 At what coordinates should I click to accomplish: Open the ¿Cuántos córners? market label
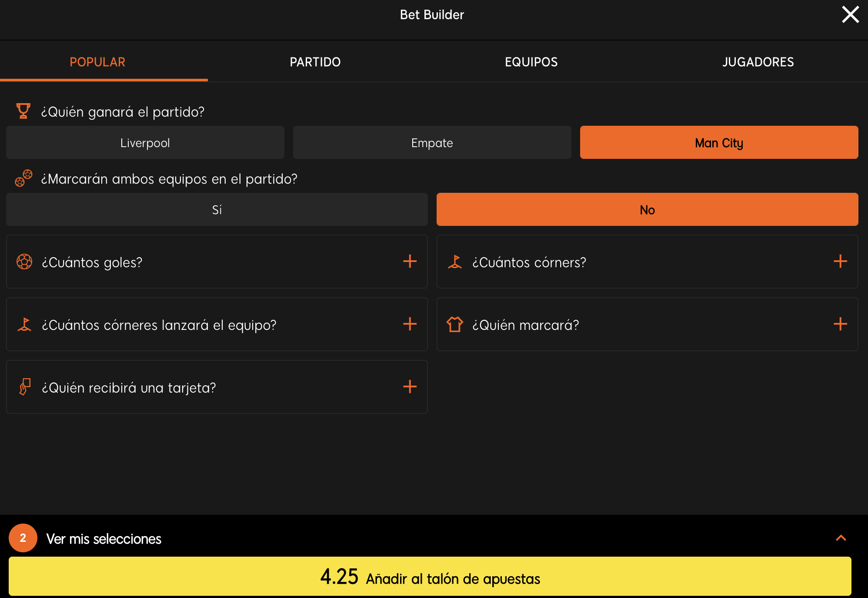coord(529,262)
